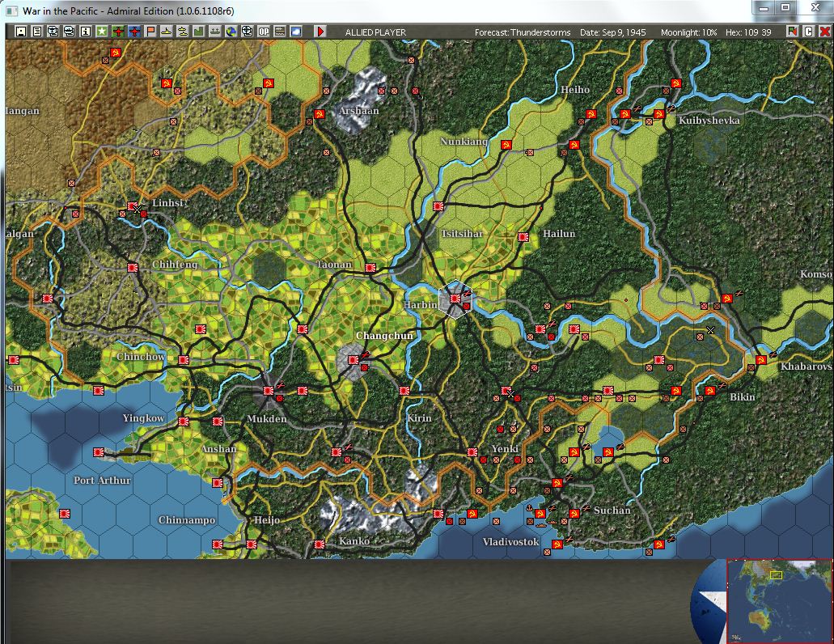Click the 'Moonlight: 10%' text
834x644 pixels.
click(688, 32)
